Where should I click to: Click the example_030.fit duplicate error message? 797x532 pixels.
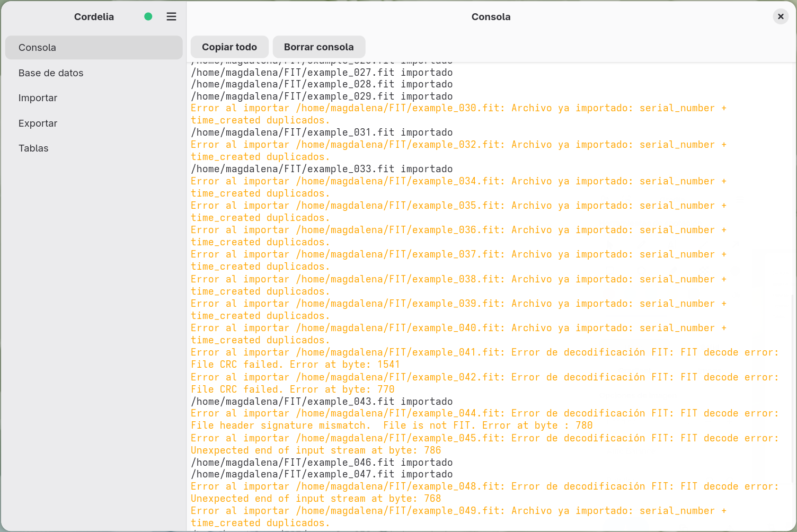(459, 114)
